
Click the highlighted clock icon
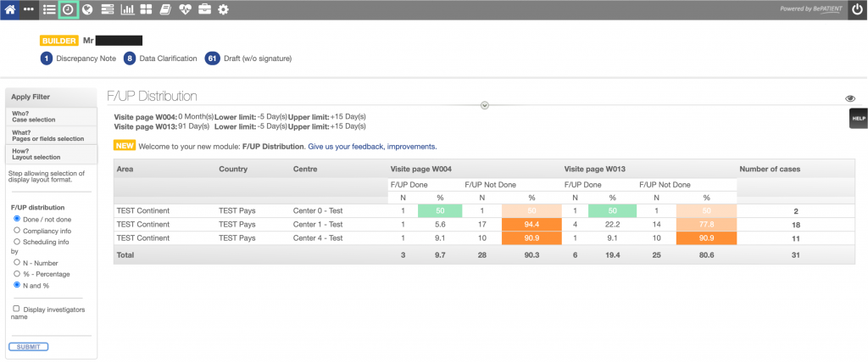click(68, 10)
